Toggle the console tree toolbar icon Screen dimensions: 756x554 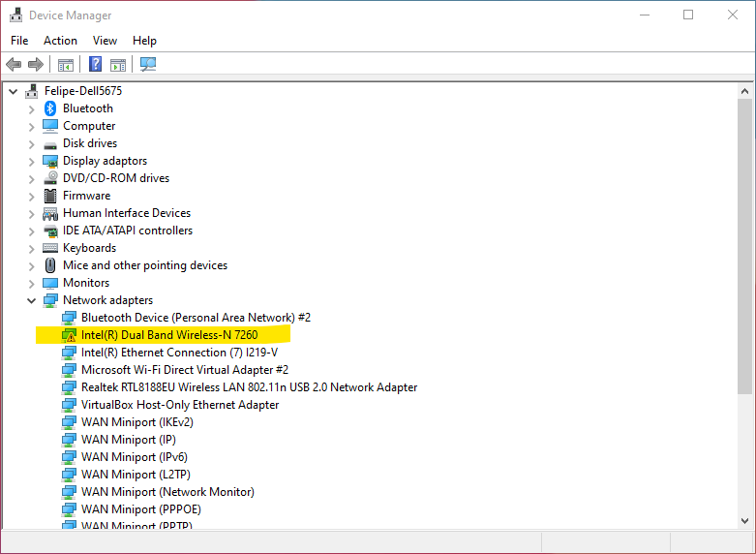point(66,64)
